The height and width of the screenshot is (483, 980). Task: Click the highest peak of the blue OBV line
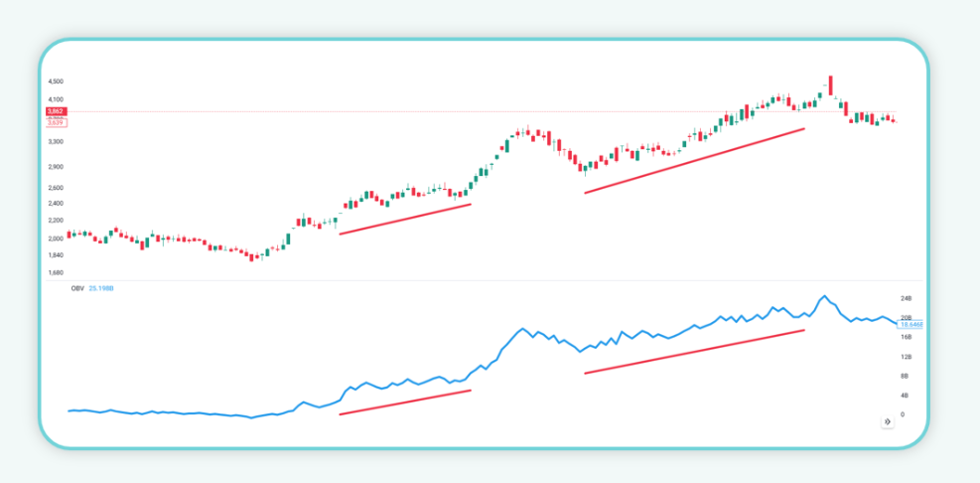823,296
